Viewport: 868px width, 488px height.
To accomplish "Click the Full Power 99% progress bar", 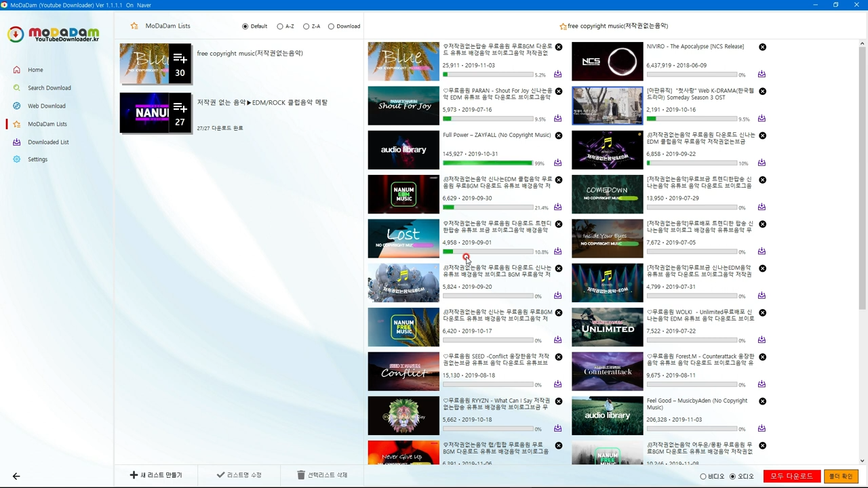I will pyautogui.click(x=488, y=163).
